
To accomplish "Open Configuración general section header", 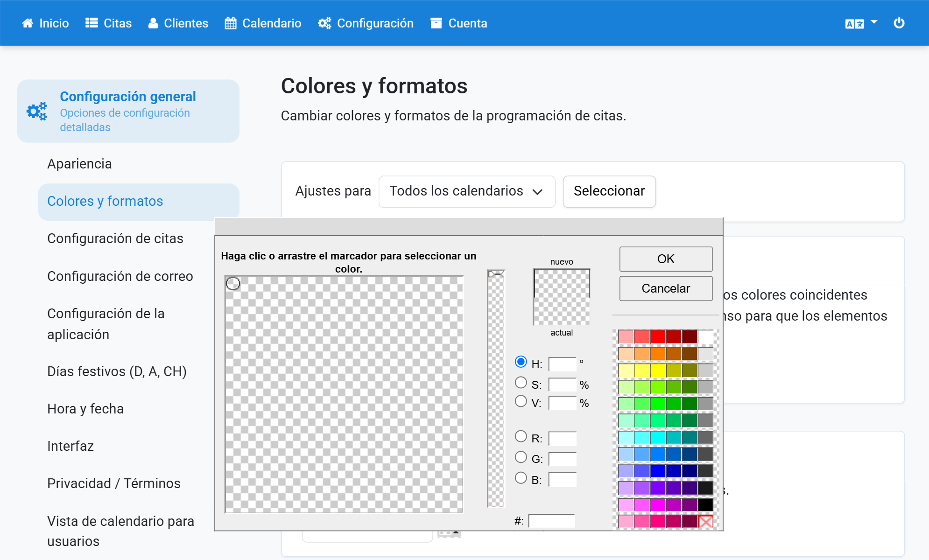I will pyautogui.click(x=128, y=111).
